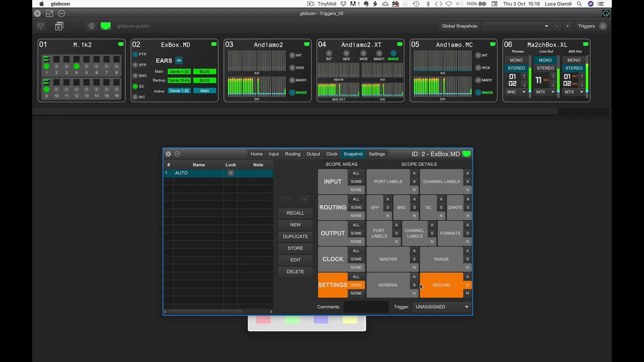Click channel 4 green LED on M.1k2

point(76,66)
